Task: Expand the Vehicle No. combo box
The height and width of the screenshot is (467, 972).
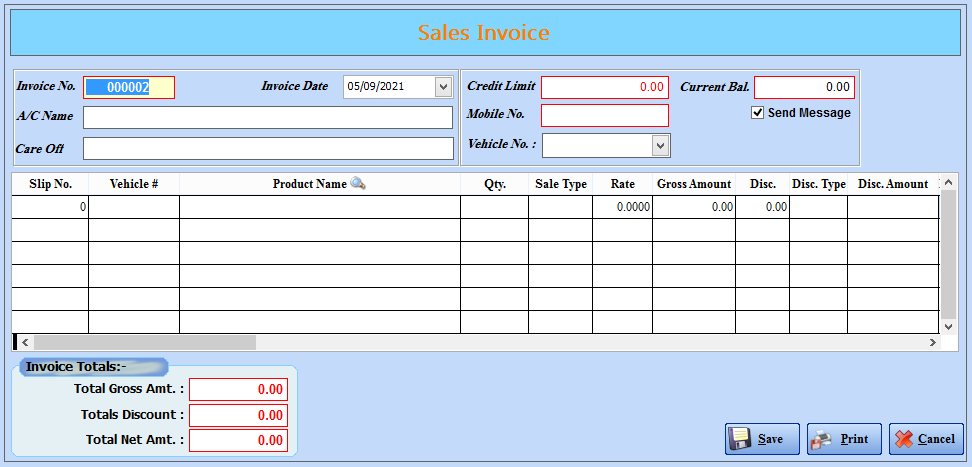Action: click(661, 145)
